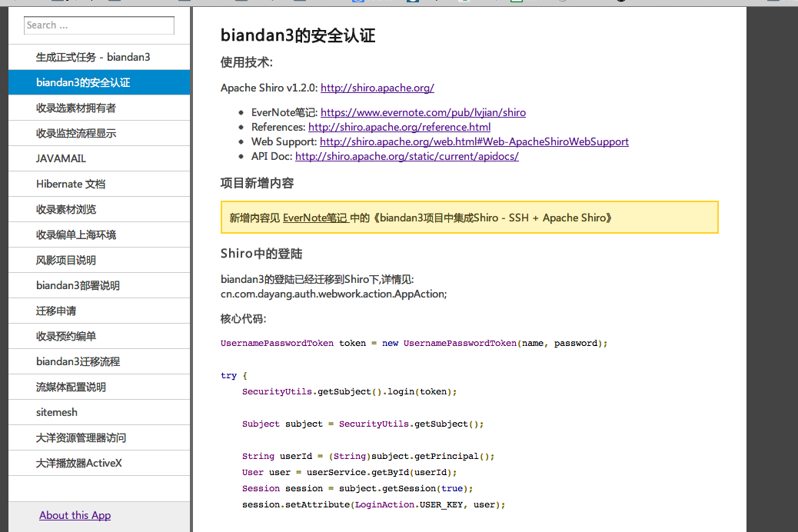Open the Shiro reference.html link
The width and height of the screenshot is (798, 532).
tap(399, 127)
